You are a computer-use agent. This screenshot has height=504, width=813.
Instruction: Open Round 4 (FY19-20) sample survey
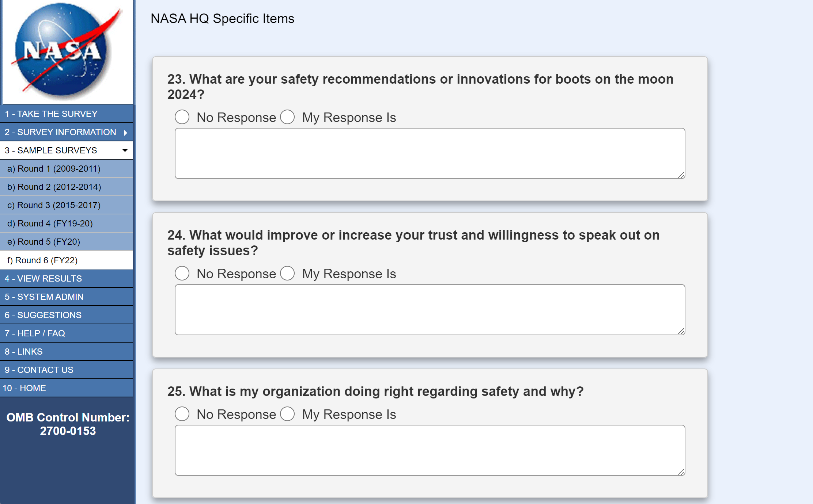50,224
